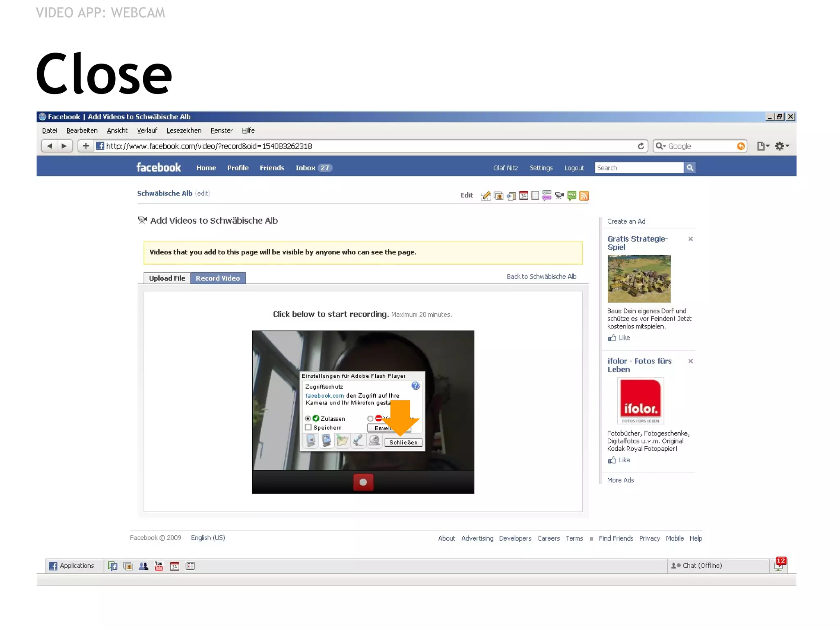Check the Speichern checkbox
Screen dimensions: 840x630
point(308,427)
